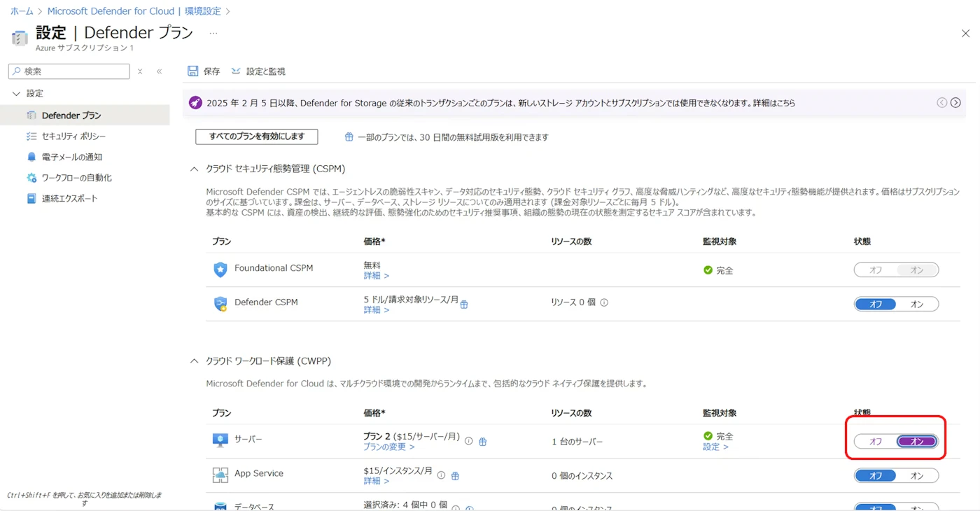980x511 pixels.
Task: Click the App Service plan icon
Action: point(220,475)
